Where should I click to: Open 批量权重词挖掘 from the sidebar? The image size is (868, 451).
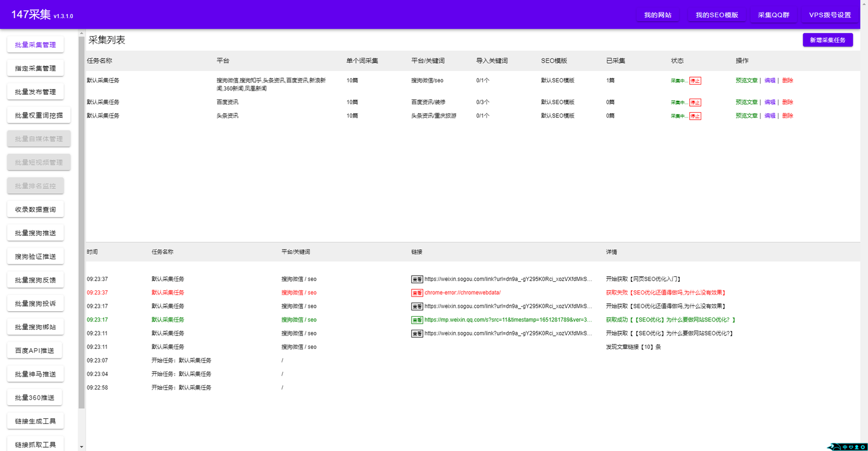(39, 115)
